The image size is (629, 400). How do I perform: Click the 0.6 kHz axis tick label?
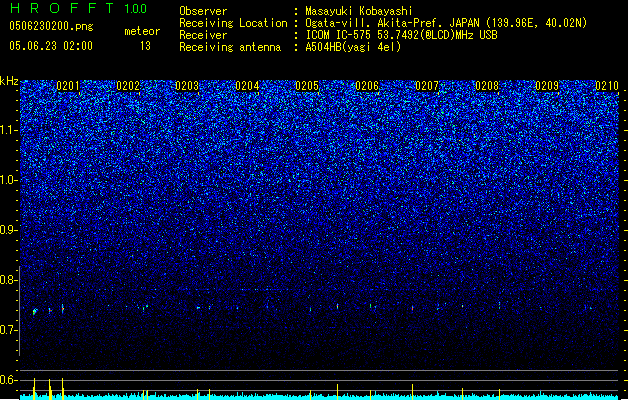click(x=9, y=380)
